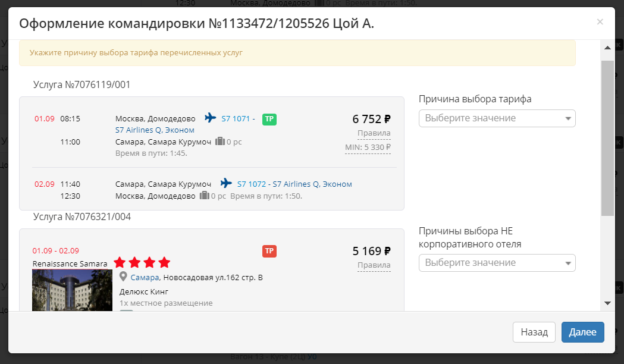Open the hotel Правила link

point(374,265)
